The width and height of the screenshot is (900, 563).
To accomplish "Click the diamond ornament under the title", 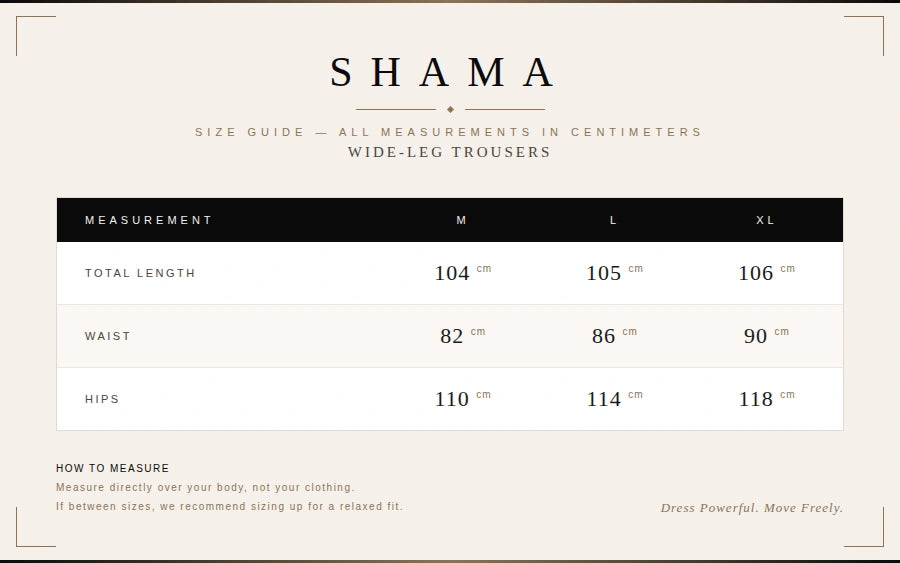I will coord(450,109).
